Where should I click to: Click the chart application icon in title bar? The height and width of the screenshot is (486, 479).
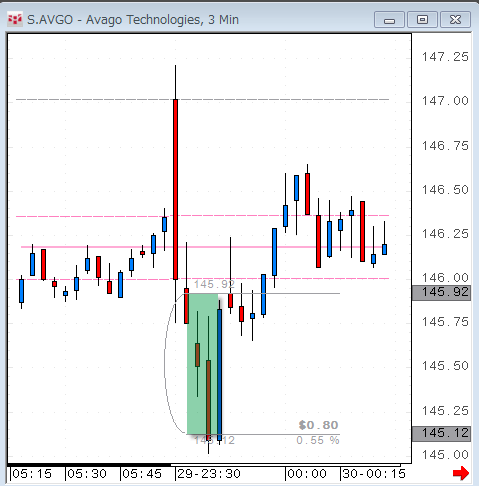coord(15,20)
